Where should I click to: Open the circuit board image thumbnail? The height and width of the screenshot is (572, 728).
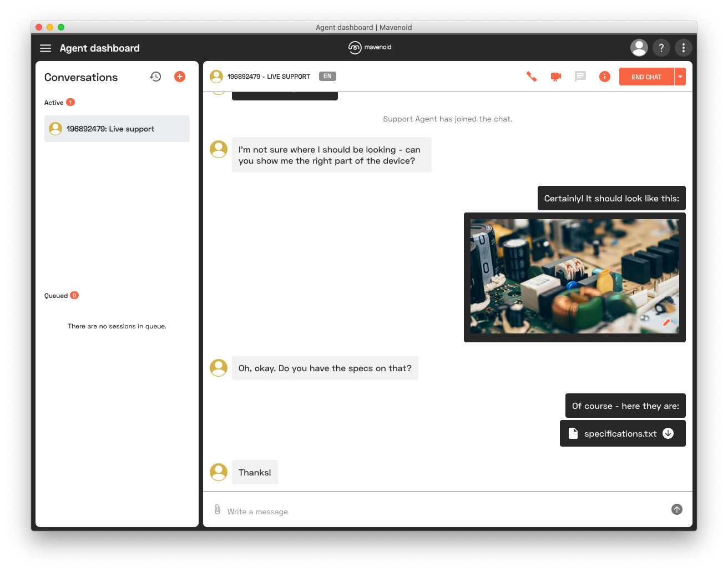tap(575, 276)
